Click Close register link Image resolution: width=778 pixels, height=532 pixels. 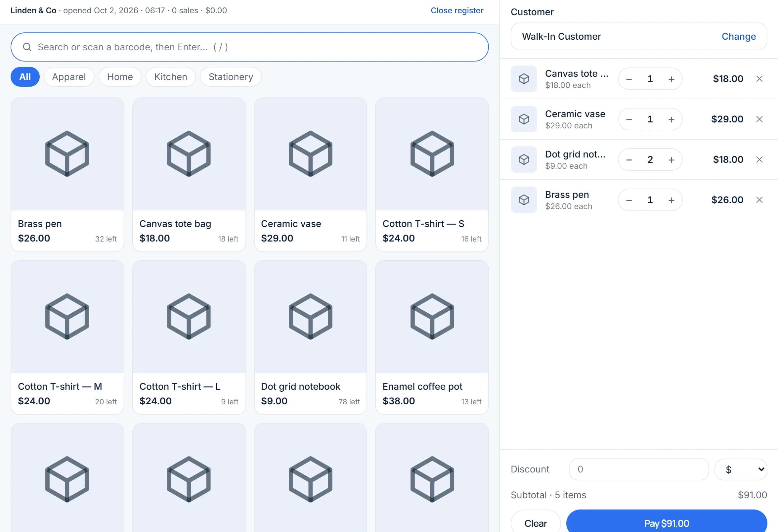457,10
